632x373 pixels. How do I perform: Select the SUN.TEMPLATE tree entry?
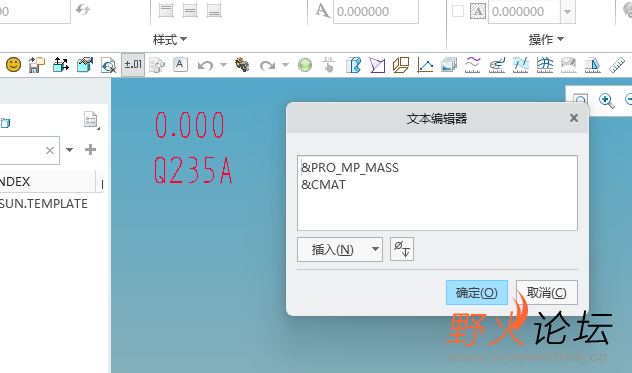(44, 204)
